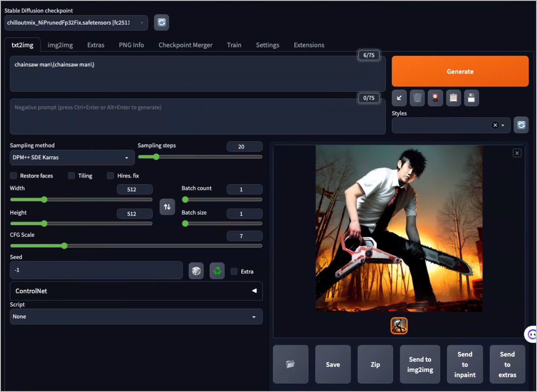The image size is (537, 392).
Task: Adjust the Width slider
Action: pos(81,199)
